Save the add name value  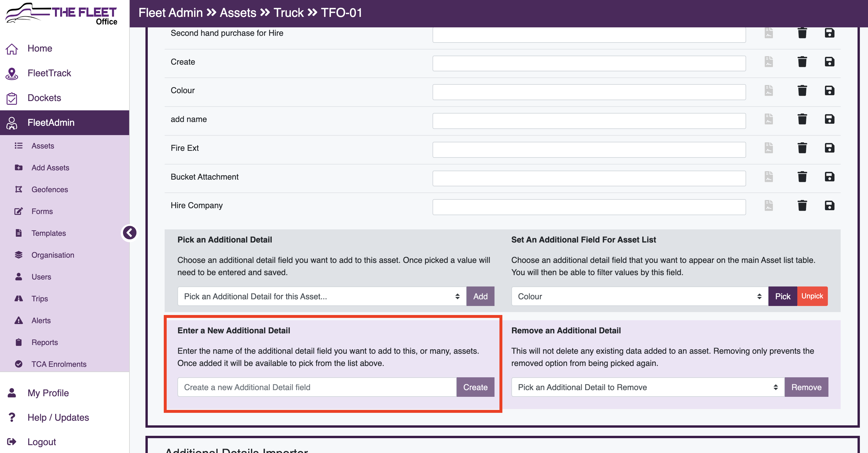(x=829, y=119)
